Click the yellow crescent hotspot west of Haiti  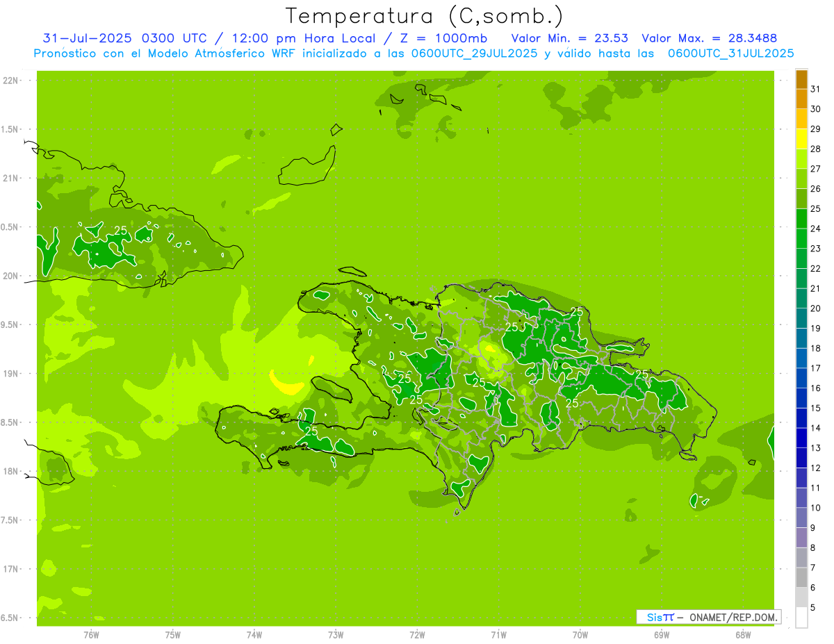(285, 382)
